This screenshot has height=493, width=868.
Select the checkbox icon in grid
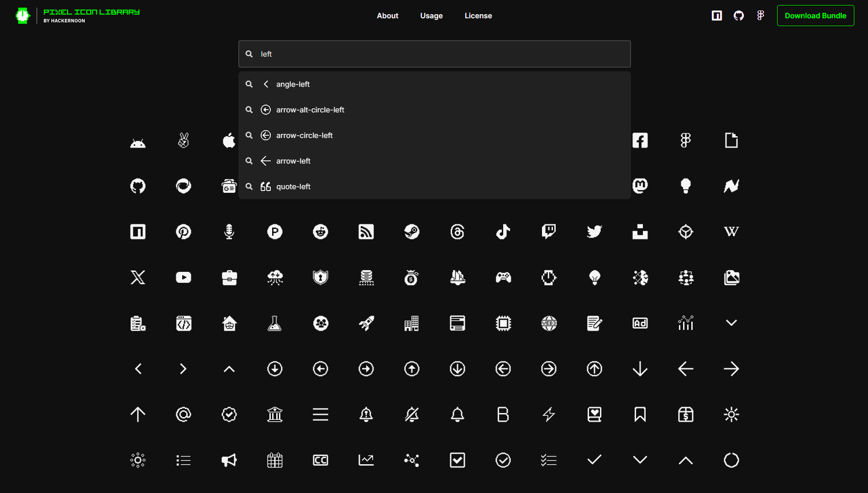tap(458, 460)
